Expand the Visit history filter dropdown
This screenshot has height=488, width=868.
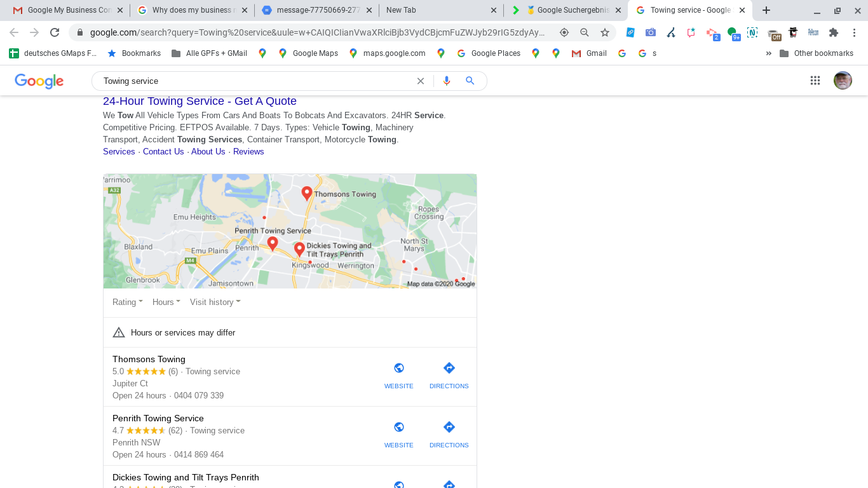click(x=215, y=302)
